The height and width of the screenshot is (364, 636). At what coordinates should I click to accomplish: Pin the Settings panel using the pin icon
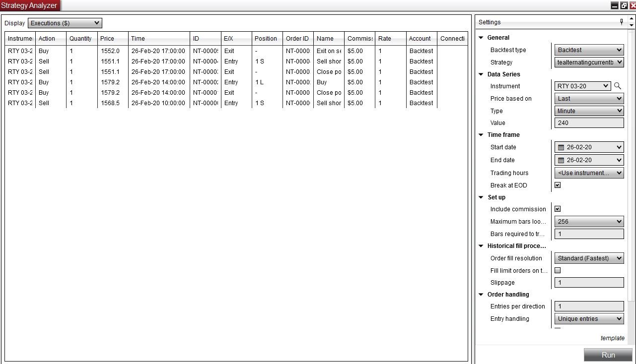coord(621,22)
